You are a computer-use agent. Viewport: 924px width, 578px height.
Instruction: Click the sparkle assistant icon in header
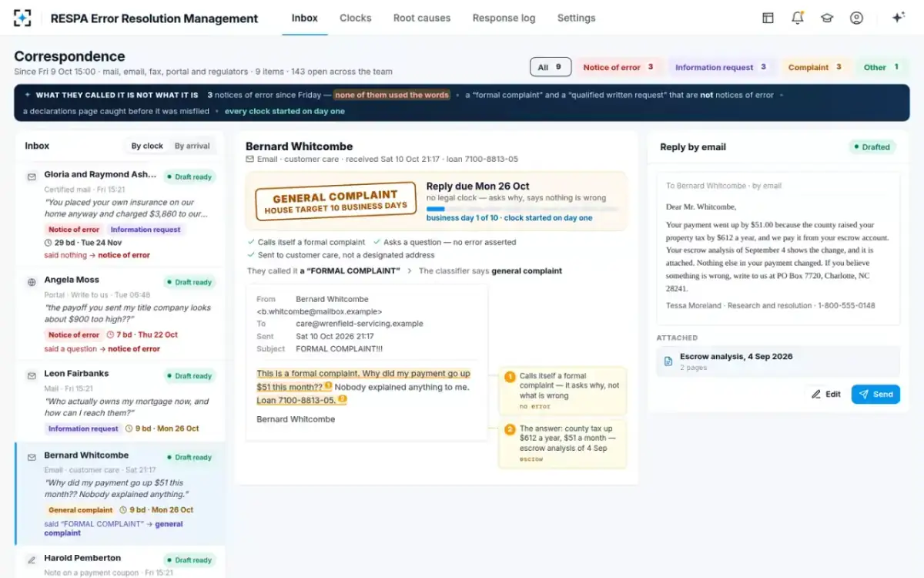tap(898, 18)
